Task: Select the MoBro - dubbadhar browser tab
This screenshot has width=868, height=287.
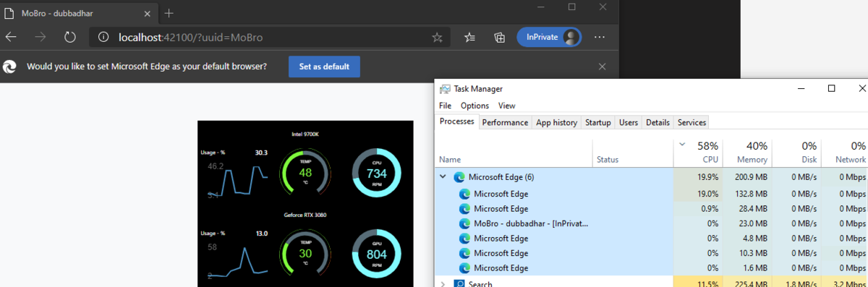Action: pos(78,13)
